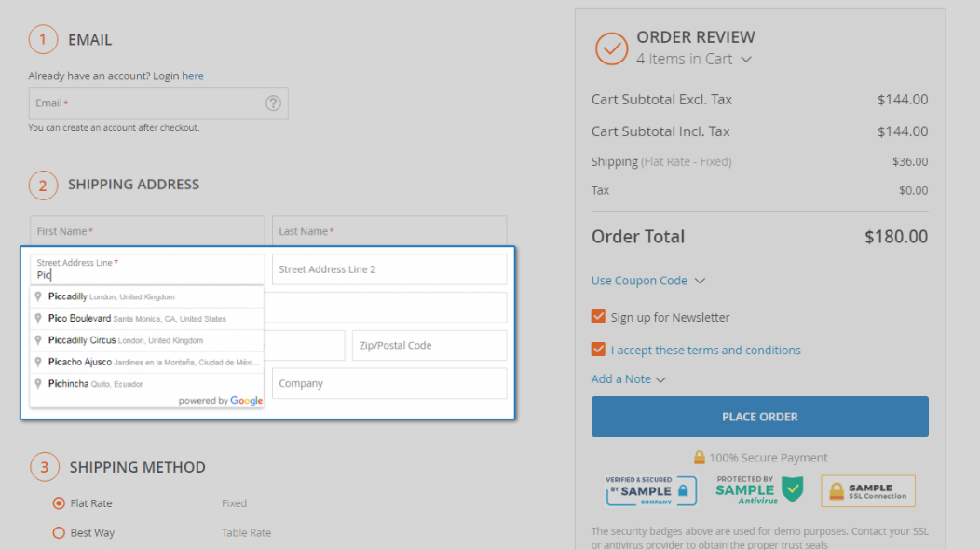Click the Shipping Method section heading
The width and height of the screenshot is (980, 550).
(138, 467)
